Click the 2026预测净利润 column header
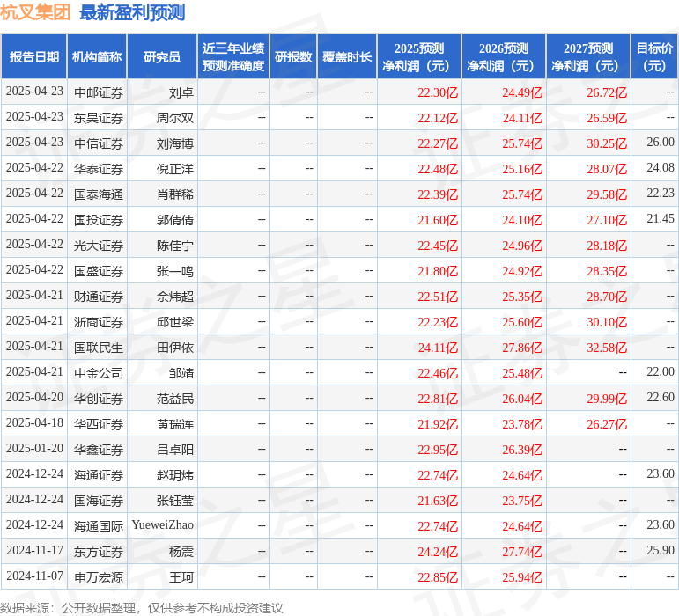 (x=504, y=56)
